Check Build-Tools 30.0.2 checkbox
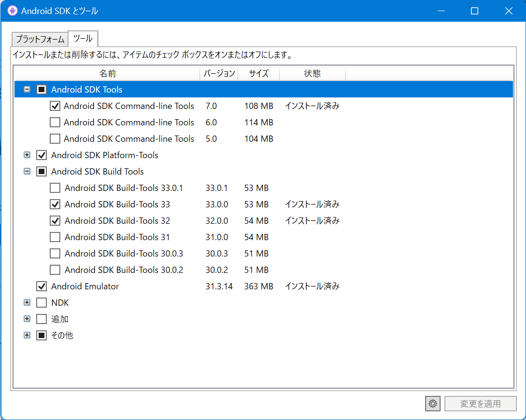Image resolution: width=526 pixels, height=420 pixels. 55,270
